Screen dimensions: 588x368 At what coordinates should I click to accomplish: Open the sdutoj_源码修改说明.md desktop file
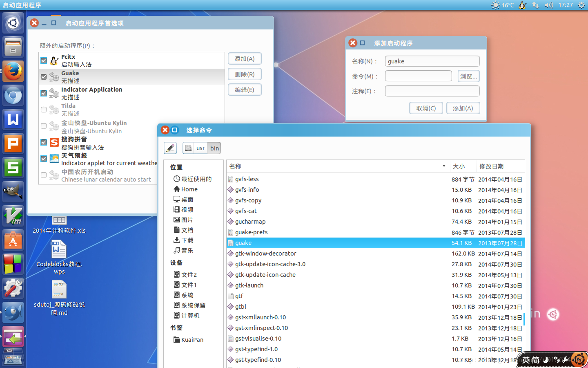pos(59,298)
